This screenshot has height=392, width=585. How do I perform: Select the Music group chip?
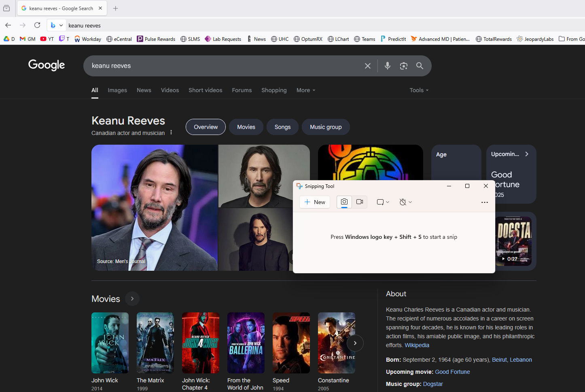pos(326,127)
